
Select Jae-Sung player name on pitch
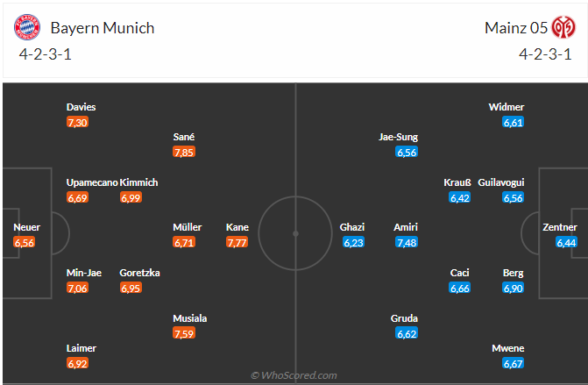click(x=398, y=137)
